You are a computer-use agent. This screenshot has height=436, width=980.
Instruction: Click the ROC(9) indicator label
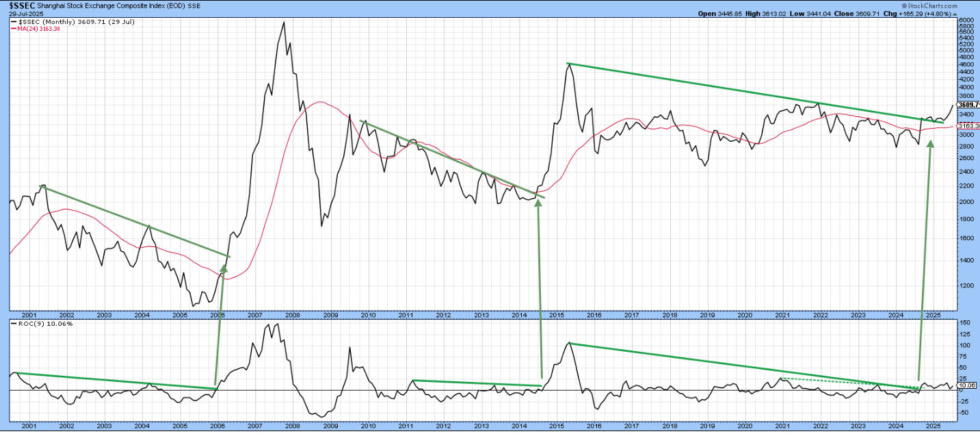tap(31, 323)
